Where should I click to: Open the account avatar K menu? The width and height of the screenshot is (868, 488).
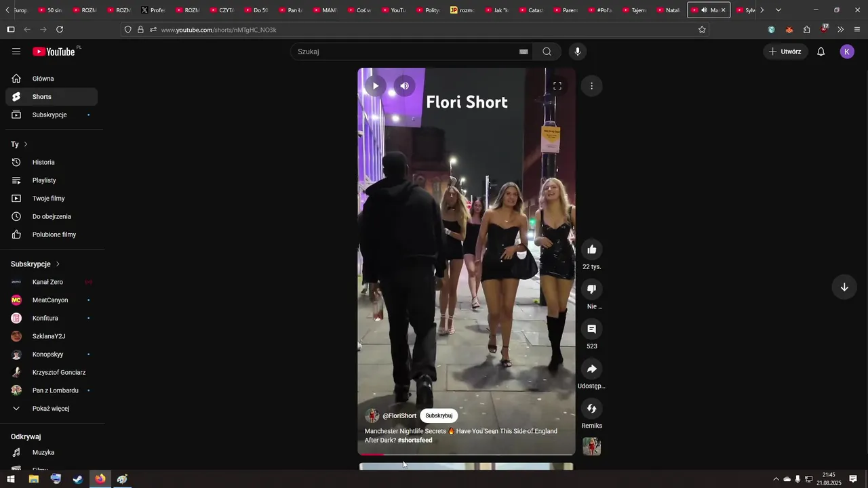click(x=847, y=52)
